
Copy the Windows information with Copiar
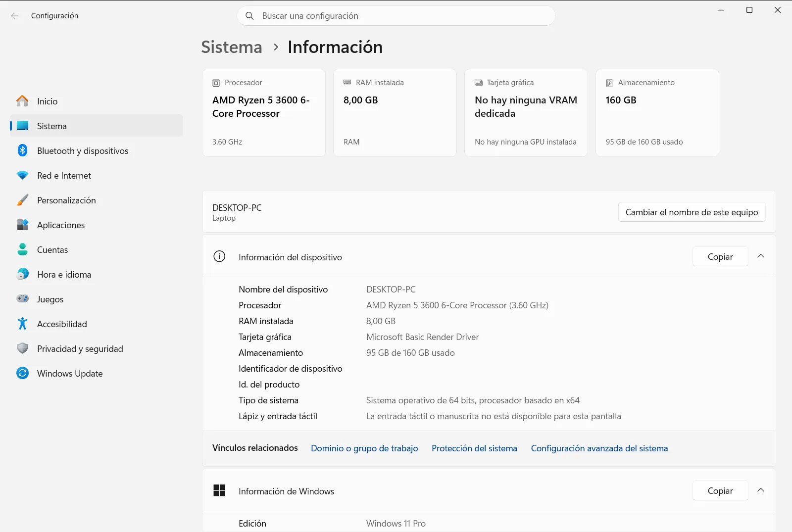[720, 490]
